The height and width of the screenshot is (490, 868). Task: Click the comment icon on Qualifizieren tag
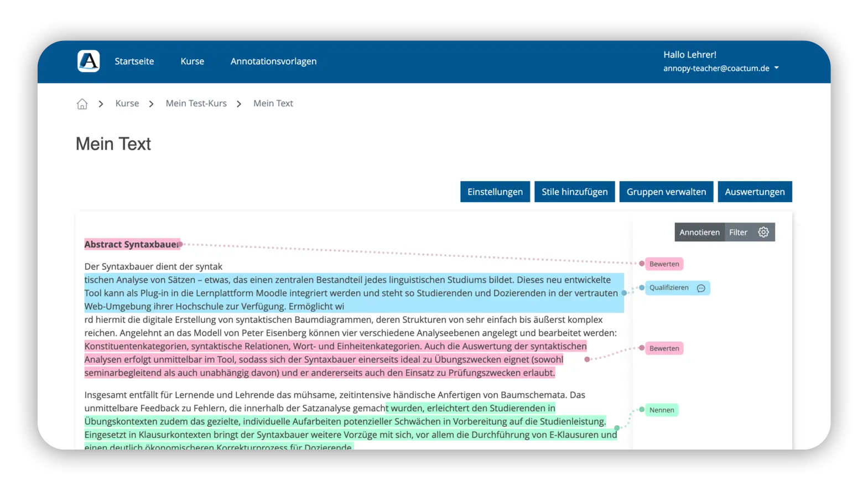tap(701, 288)
